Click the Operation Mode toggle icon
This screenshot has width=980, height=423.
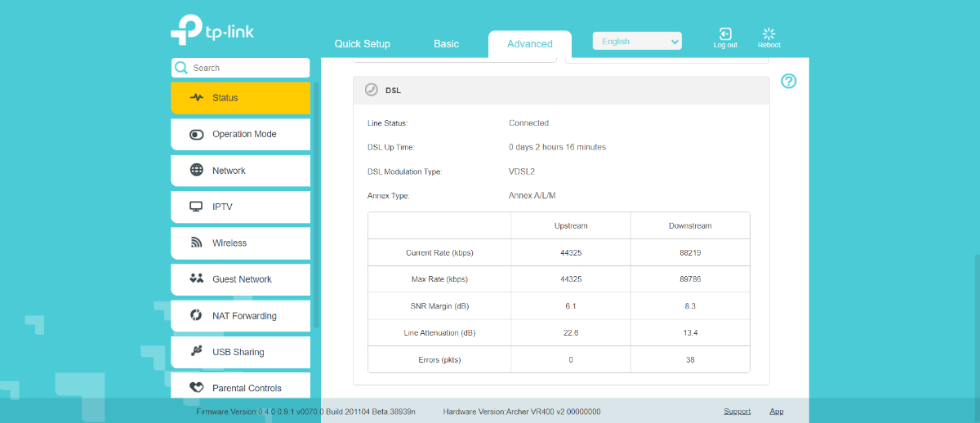pos(197,135)
